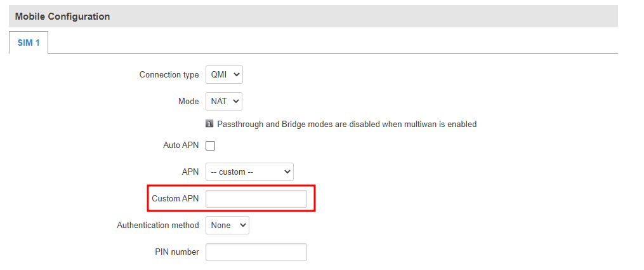Click the word Passthrough in the note
644x270 pixels.
click(x=240, y=124)
